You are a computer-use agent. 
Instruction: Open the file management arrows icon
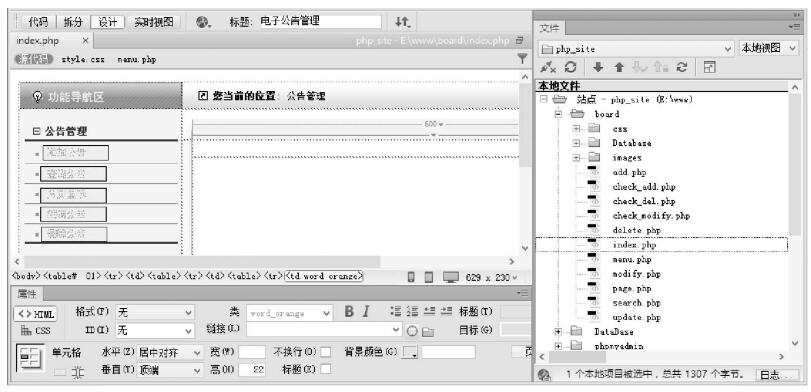pyautogui.click(x=403, y=22)
